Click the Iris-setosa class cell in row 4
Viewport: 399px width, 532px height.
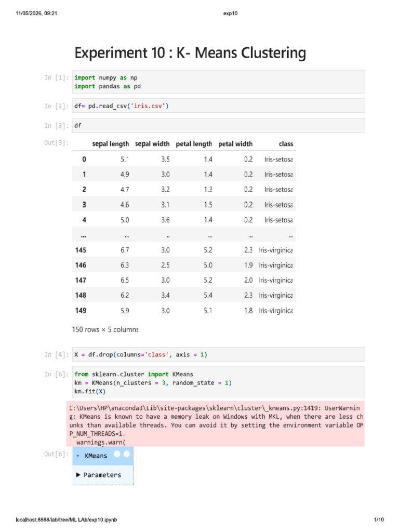point(278,220)
